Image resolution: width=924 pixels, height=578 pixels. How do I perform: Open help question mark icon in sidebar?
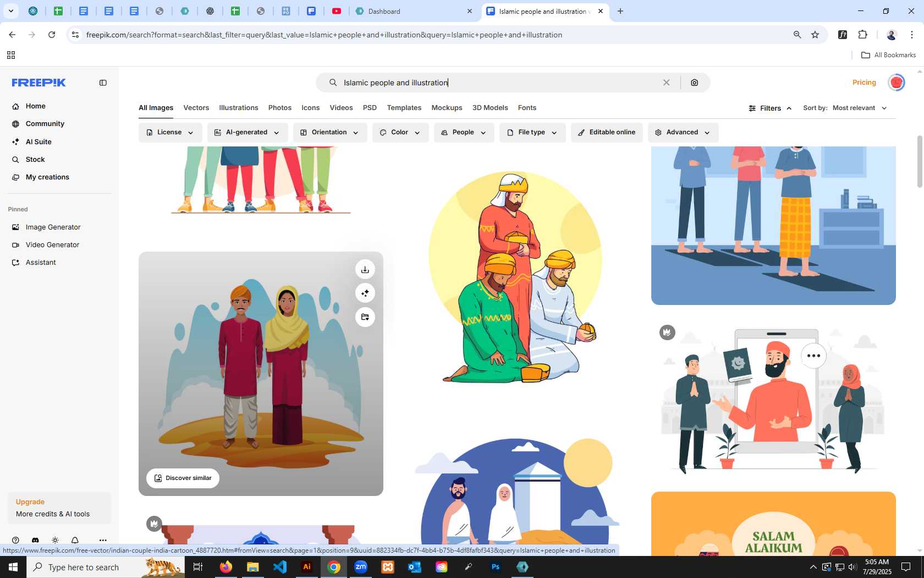pyautogui.click(x=15, y=541)
